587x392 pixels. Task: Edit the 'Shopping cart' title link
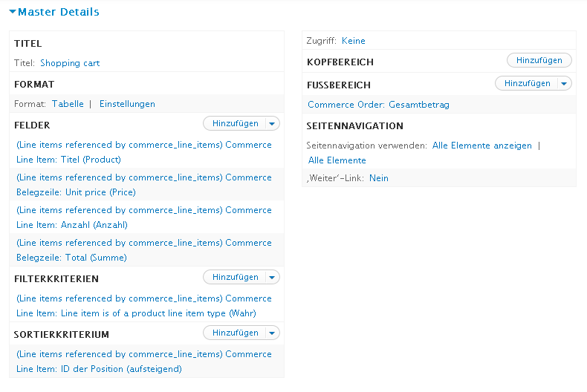(70, 63)
